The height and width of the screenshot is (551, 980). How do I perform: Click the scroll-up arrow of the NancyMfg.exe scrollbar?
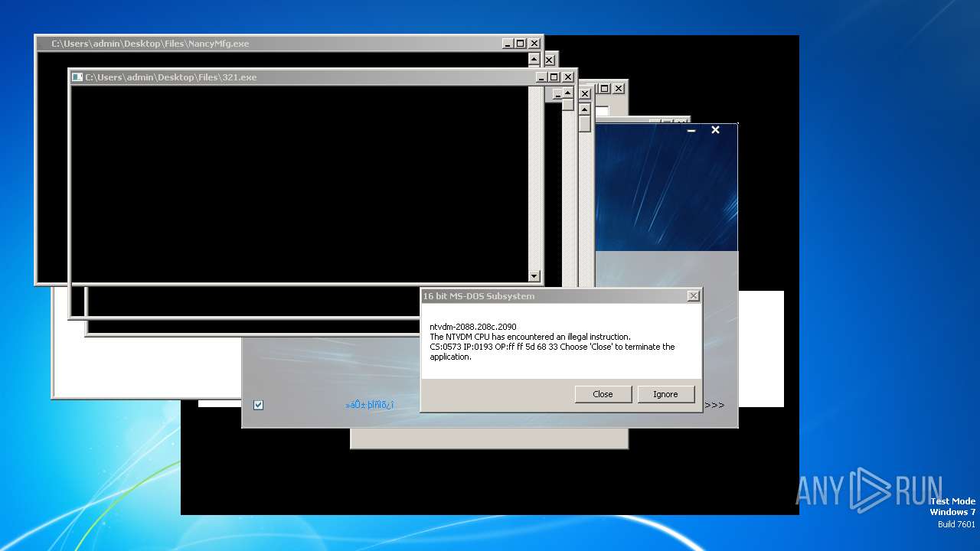[534, 59]
